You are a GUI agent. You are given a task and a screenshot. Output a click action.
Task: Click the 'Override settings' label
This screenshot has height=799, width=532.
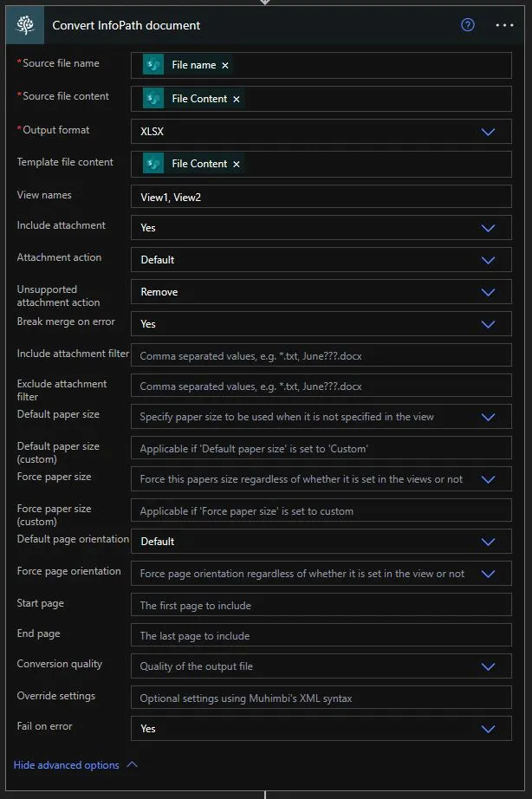click(x=56, y=696)
